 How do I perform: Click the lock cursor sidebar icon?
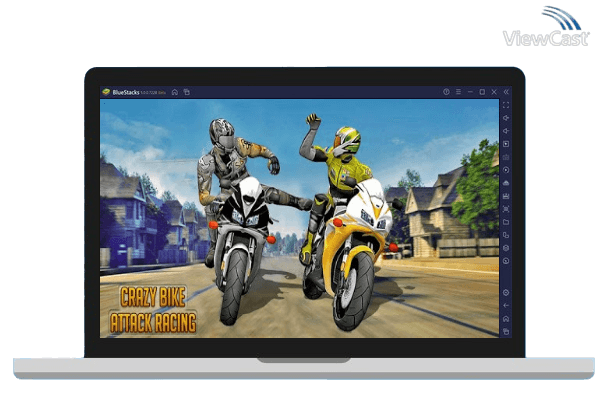tap(506, 144)
